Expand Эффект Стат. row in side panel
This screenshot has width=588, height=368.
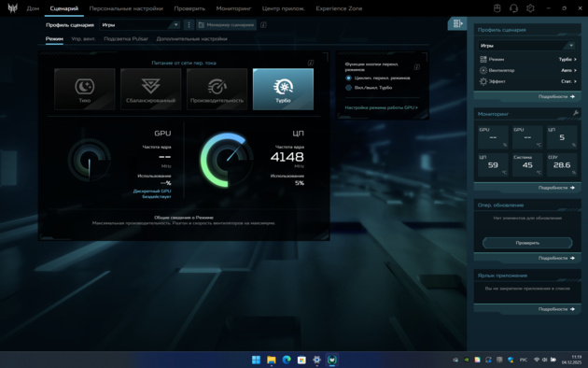click(528, 81)
